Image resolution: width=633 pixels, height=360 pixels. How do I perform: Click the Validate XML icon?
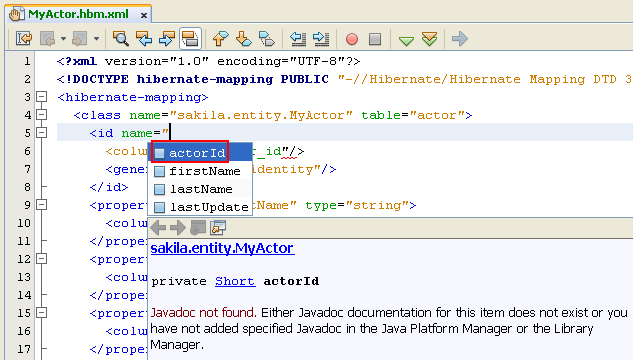point(430,39)
